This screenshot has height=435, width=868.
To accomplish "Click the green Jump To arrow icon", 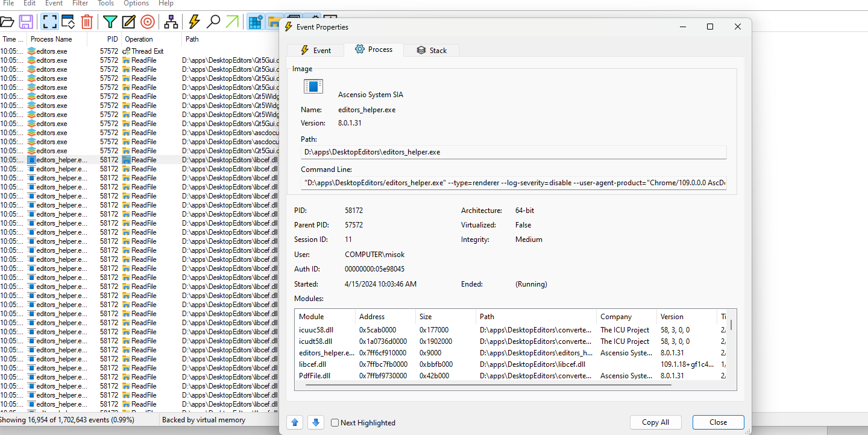I will [x=231, y=22].
